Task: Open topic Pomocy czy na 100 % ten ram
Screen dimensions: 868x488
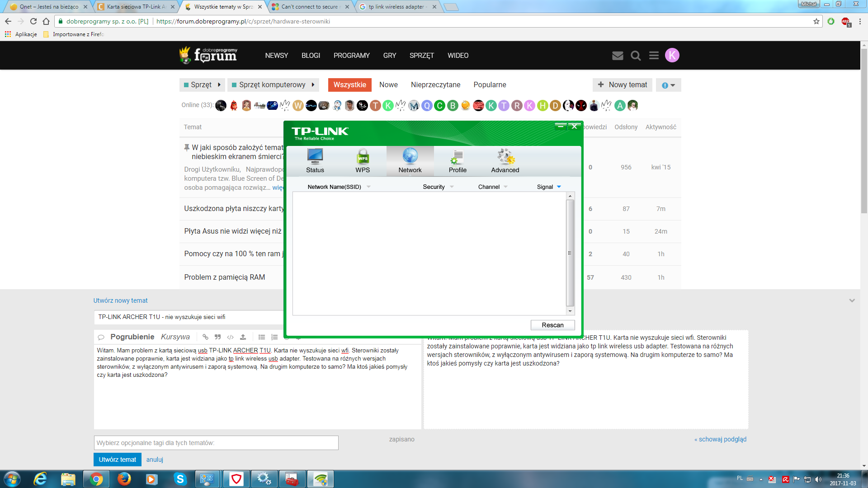Action: point(233,254)
